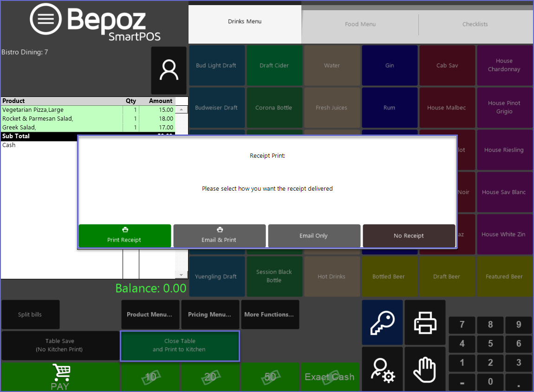This screenshot has width=534, height=392.
Task: Open the Checklists tab
Action: (475, 24)
